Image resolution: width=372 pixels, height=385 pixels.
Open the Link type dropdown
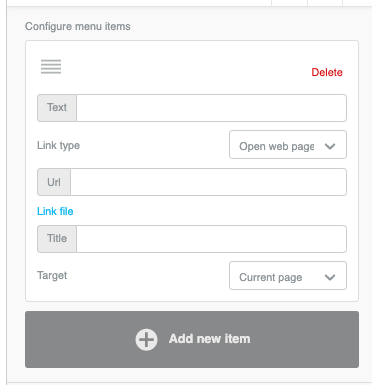288,145
